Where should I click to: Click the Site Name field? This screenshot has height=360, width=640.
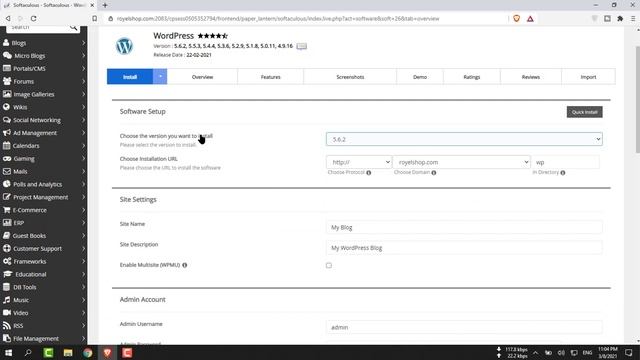coord(464,227)
